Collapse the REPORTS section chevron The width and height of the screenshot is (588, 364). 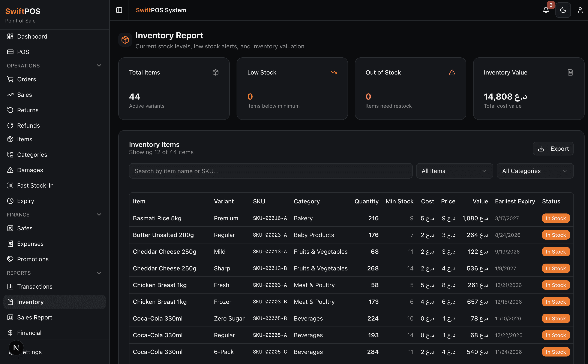[x=99, y=273]
